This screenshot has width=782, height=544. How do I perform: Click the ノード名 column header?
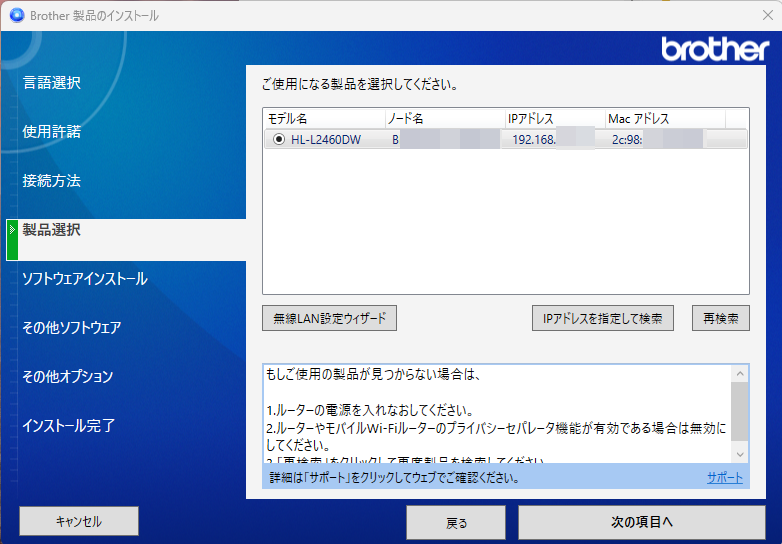445,119
